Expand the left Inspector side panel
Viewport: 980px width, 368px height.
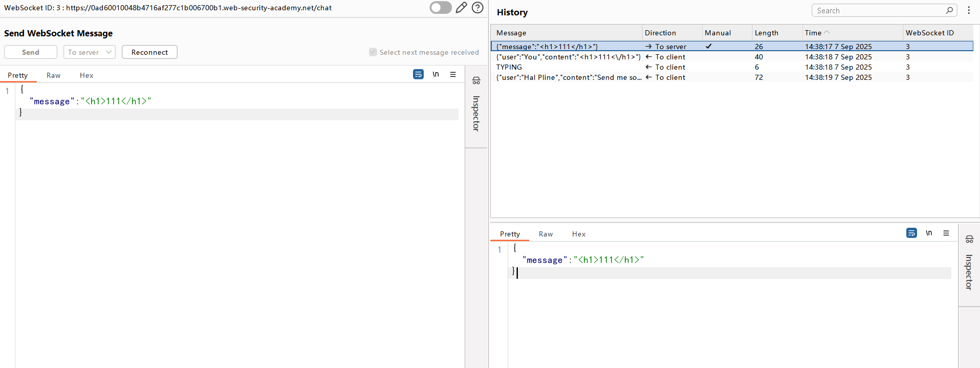pos(476,106)
